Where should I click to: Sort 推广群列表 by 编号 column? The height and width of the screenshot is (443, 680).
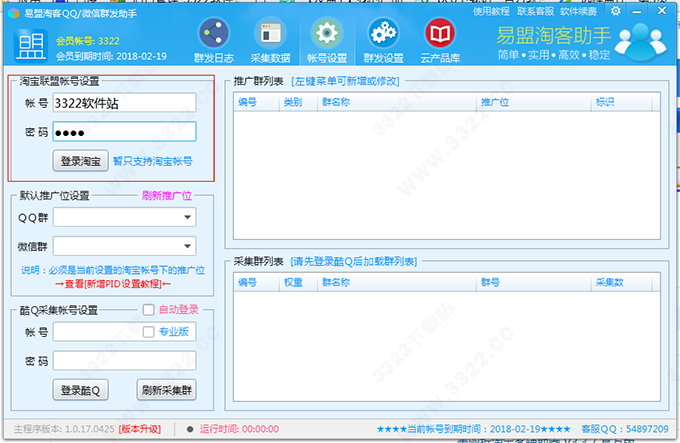pyautogui.click(x=256, y=102)
